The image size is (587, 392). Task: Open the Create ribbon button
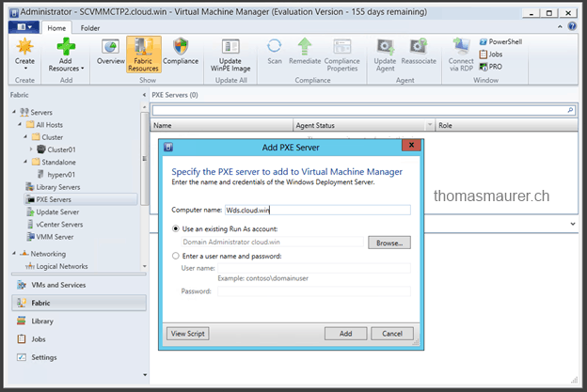(x=24, y=55)
